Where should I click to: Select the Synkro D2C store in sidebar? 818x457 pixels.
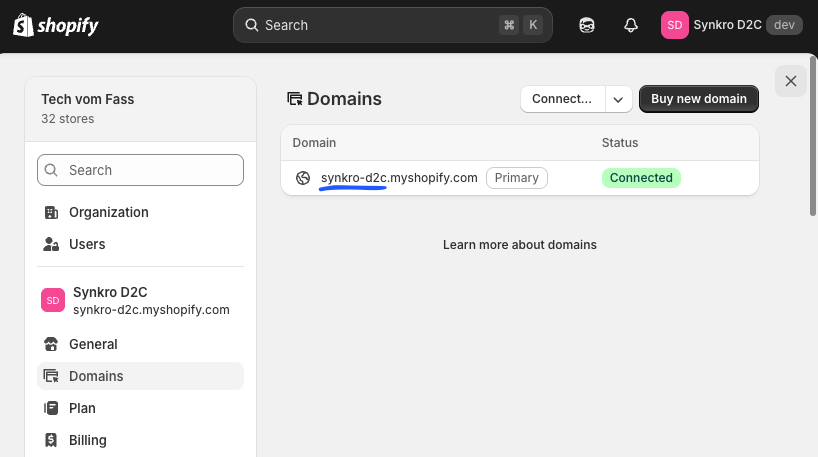click(140, 300)
